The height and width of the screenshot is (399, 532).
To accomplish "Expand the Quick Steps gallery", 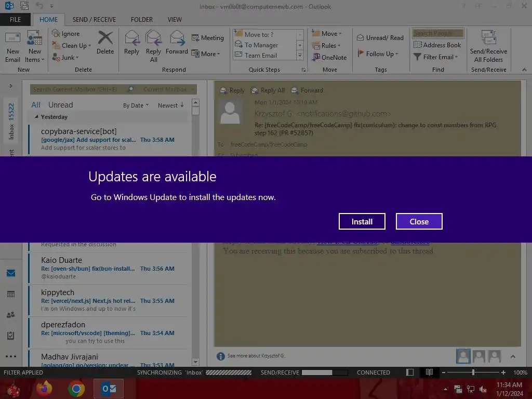I will click(300, 55).
